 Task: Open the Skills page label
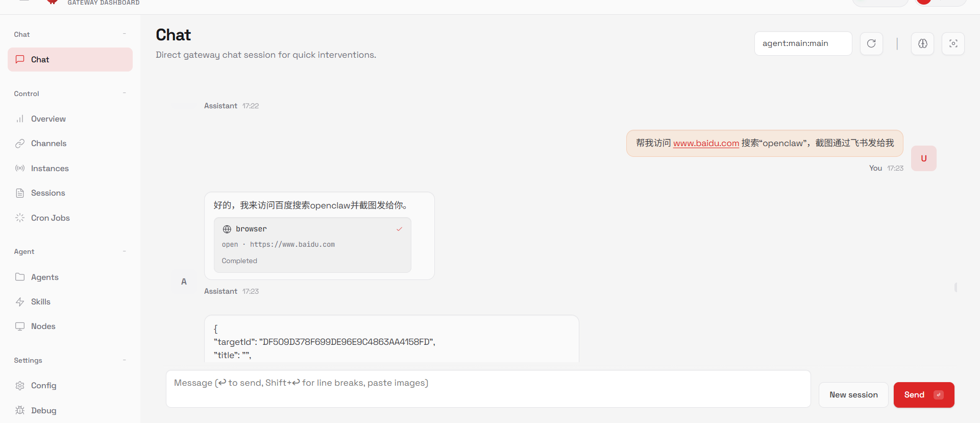(x=41, y=302)
